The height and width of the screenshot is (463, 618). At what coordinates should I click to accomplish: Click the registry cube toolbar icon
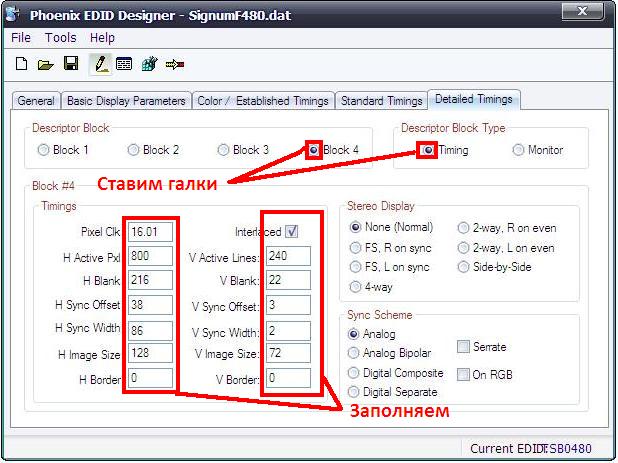[150, 64]
